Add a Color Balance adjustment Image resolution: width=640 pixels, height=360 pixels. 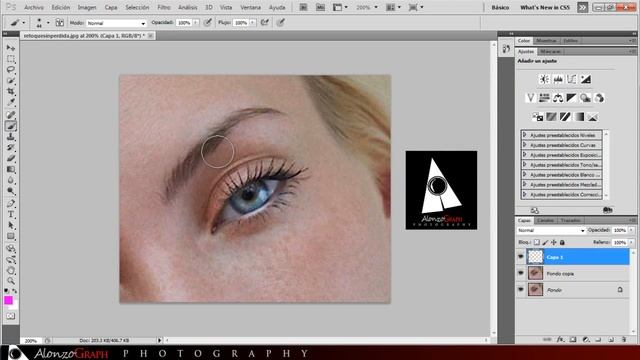(558, 98)
